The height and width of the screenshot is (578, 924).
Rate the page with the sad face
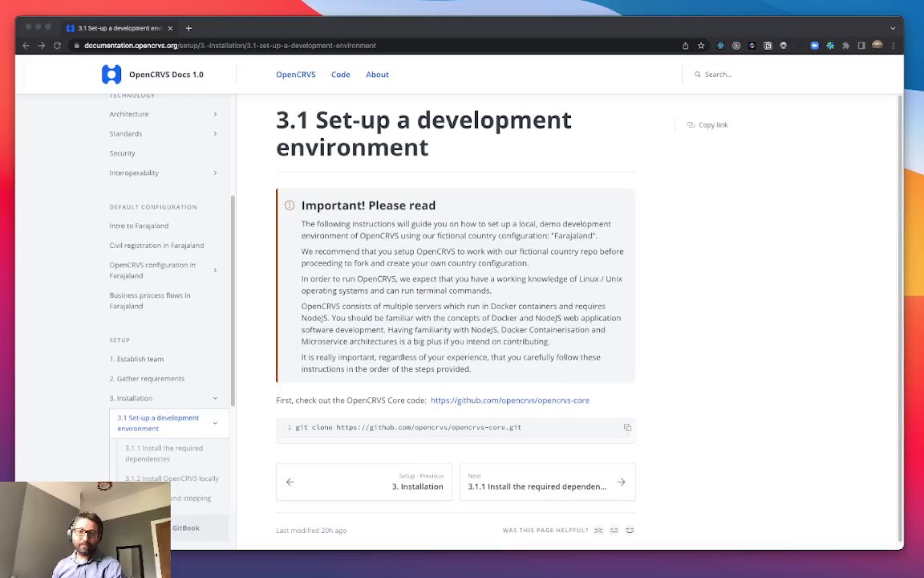(x=598, y=530)
